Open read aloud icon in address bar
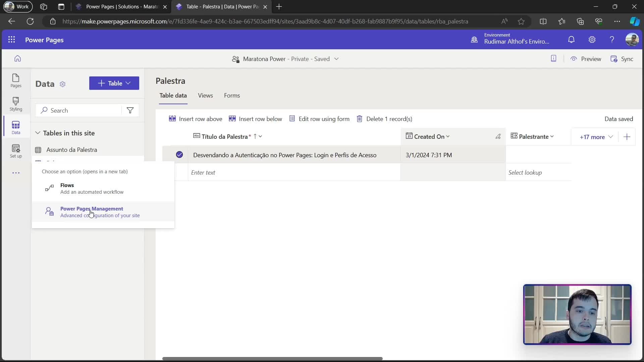 point(504,21)
